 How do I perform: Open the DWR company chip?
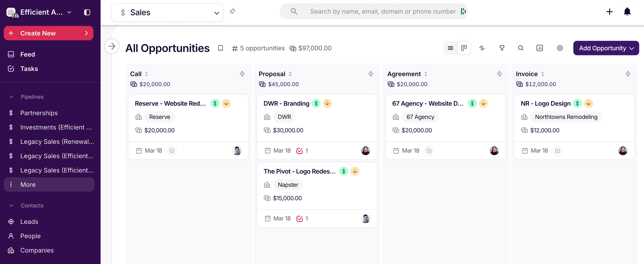click(284, 117)
